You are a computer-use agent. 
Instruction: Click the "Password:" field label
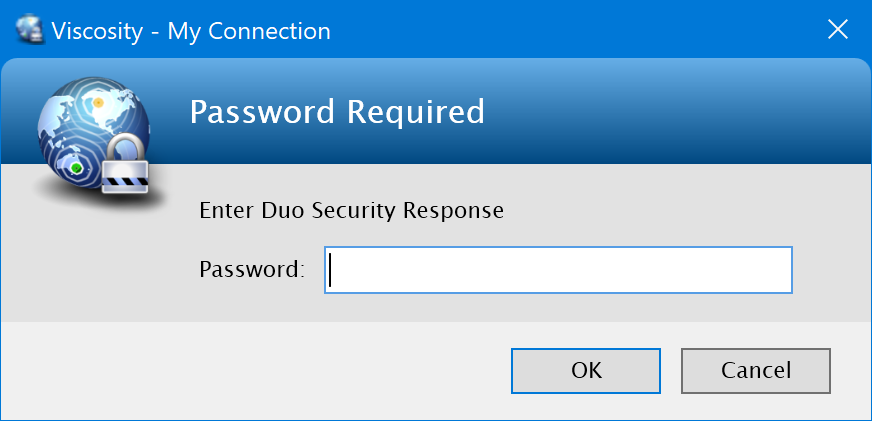pyautogui.click(x=251, y=269)
